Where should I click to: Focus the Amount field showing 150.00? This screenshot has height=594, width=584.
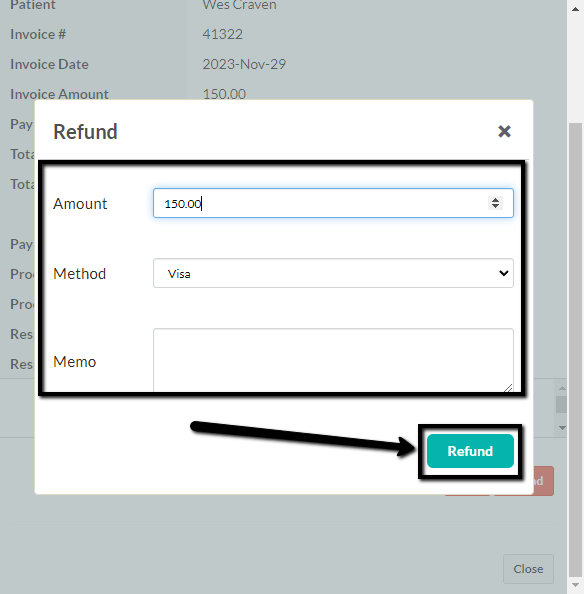(x=333, y=203)
